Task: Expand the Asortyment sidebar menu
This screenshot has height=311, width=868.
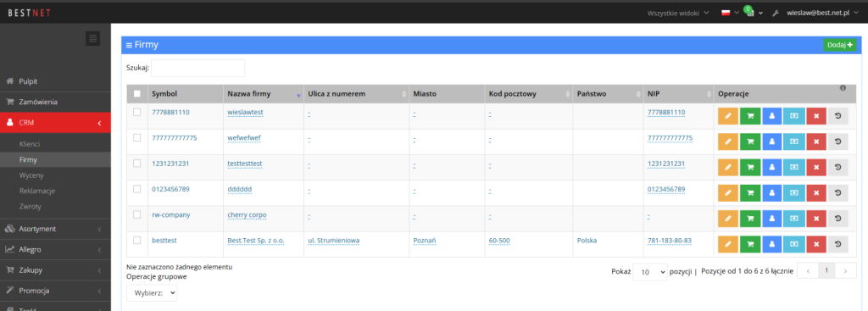Action: tap(55, 229)
